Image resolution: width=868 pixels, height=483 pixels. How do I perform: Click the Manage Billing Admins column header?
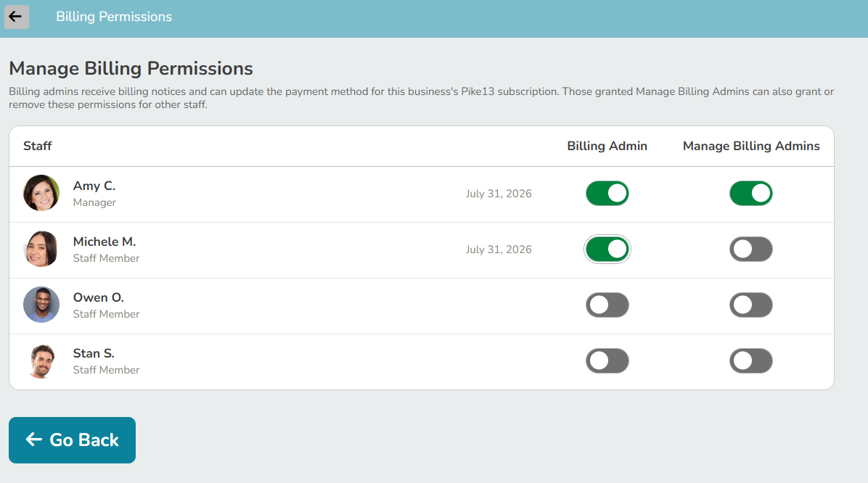[751, 146]
